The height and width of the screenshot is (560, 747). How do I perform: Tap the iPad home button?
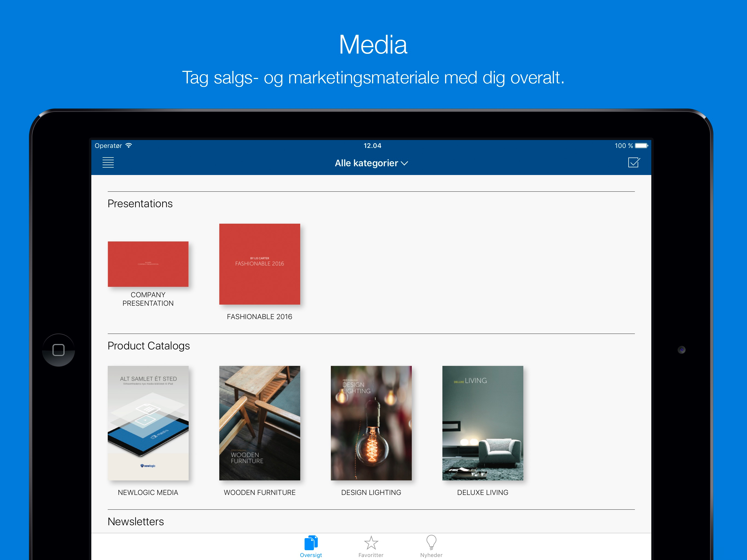tap(59, 350)
